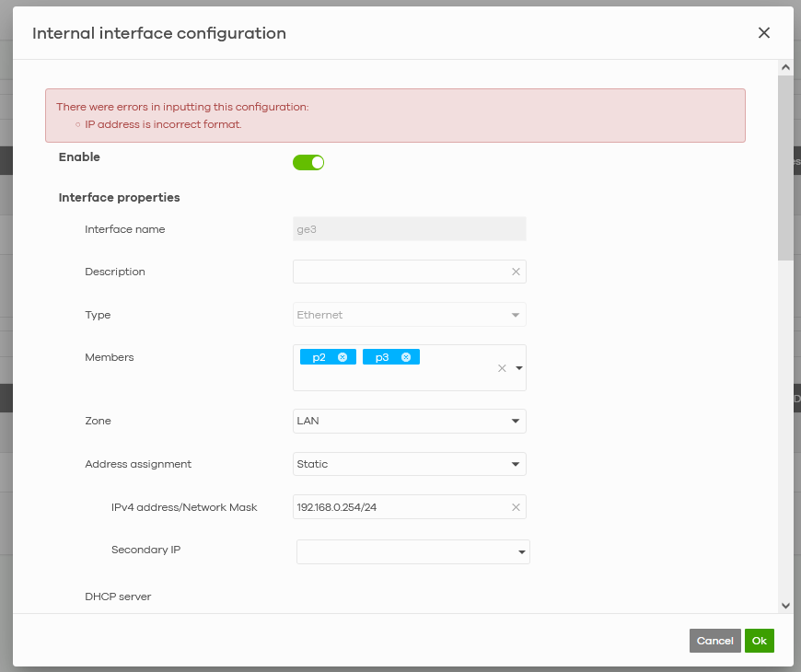Remove p2 from the Members list
Image resolution: width=801 pixels, height=672 pixels.
(x=342, y=357)
